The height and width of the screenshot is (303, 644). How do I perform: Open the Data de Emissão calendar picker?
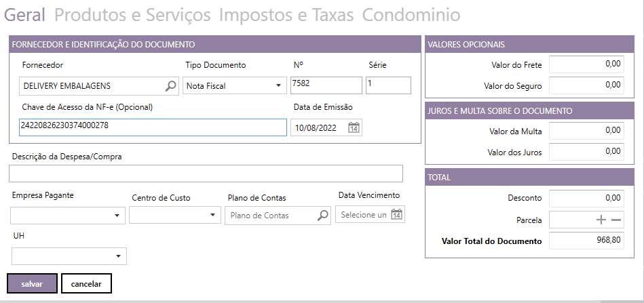354,127
